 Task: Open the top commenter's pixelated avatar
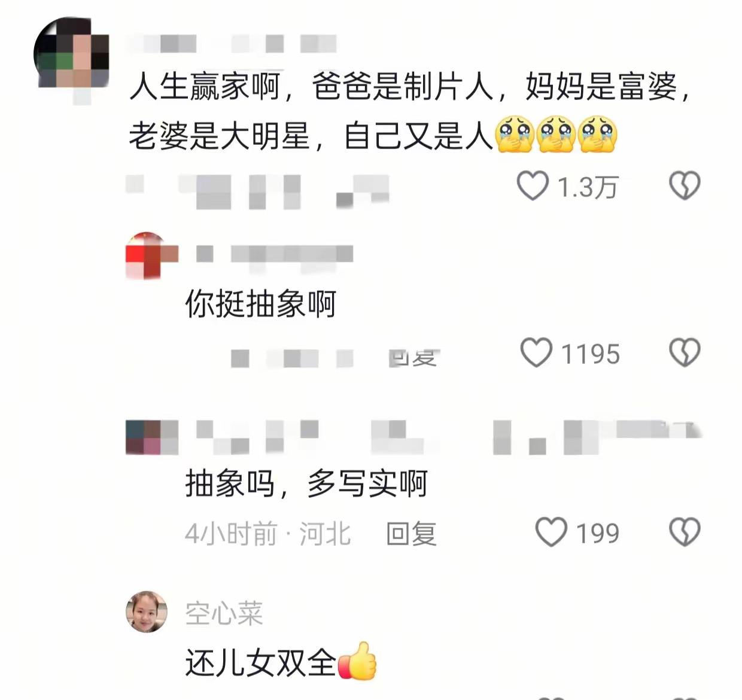coord(71,54)
